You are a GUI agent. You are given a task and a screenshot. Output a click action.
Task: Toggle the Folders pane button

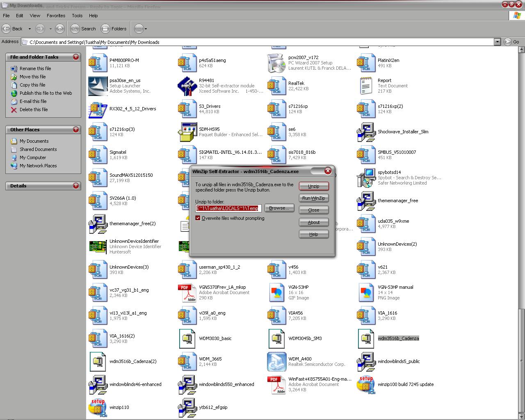coord(114,29)
